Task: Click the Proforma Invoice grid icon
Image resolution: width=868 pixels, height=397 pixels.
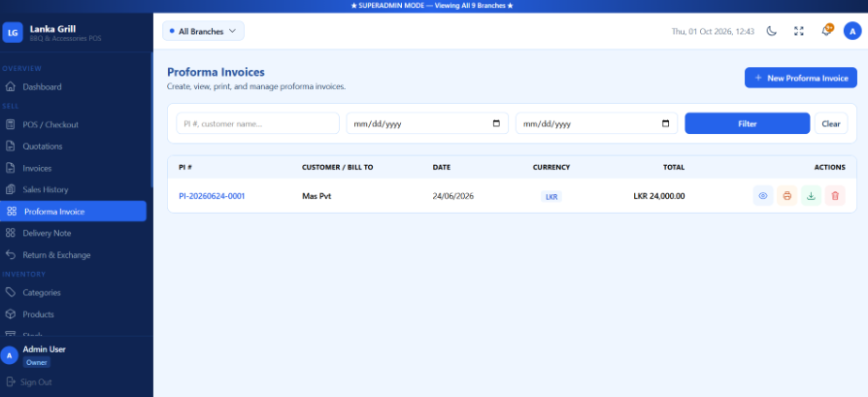Action: tap(12, 212)
